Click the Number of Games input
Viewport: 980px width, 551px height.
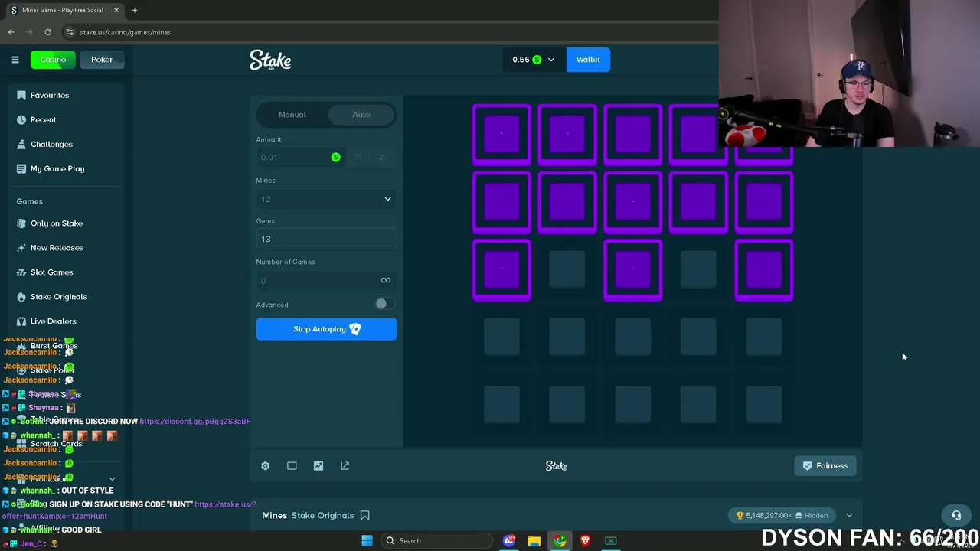coord(326,280)
